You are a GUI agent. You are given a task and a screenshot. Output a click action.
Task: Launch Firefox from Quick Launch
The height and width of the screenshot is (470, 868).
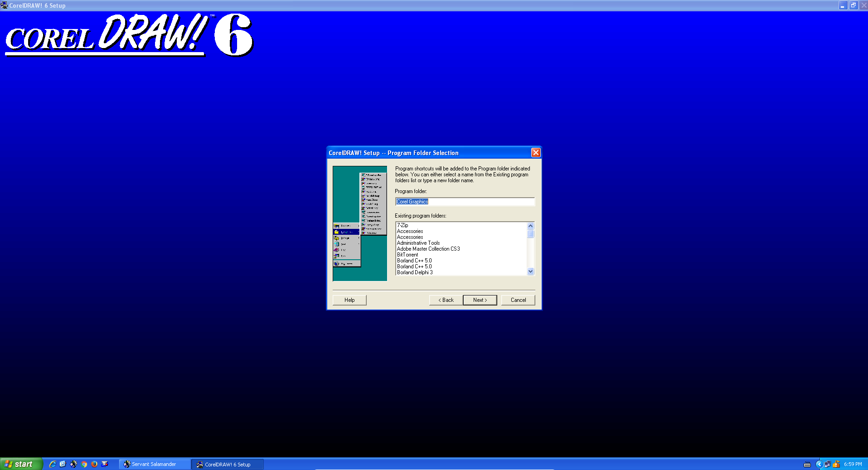coord(94,464)
